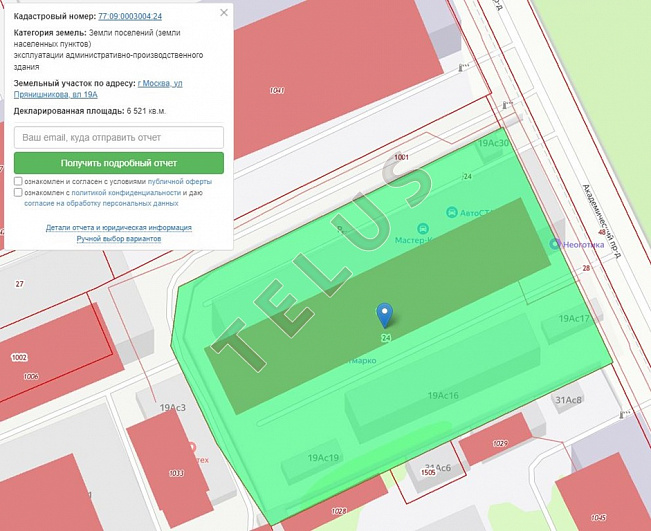Close the cadastral info popup

coord(224,12)
